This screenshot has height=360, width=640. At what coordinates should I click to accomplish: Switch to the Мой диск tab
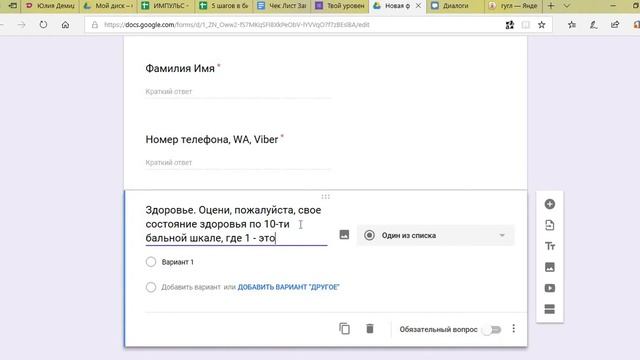pos(109,6)
